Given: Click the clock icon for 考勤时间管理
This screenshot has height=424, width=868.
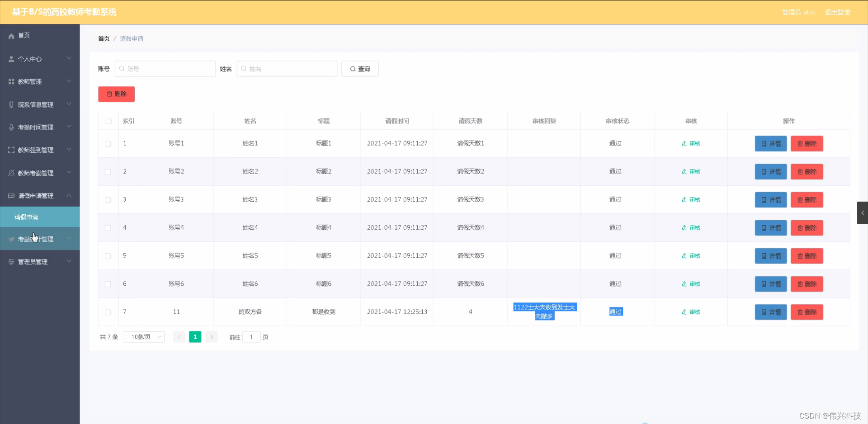Looking at the screenshot, I should point(11,127).
